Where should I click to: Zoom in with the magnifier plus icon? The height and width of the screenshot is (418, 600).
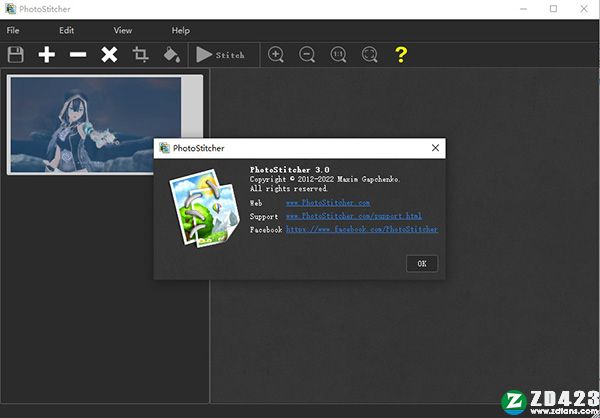point(276,55)
